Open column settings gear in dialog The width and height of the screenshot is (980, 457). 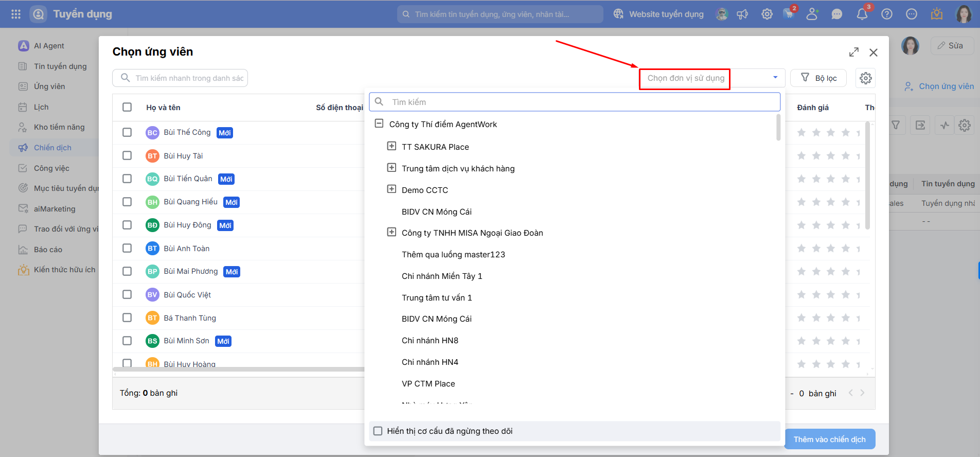[x=866, y=78]
